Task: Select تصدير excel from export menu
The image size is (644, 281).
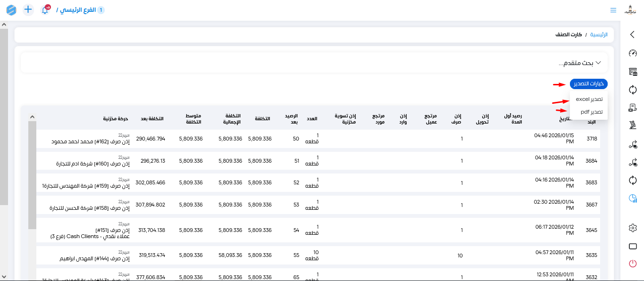Action: (589, 99)
